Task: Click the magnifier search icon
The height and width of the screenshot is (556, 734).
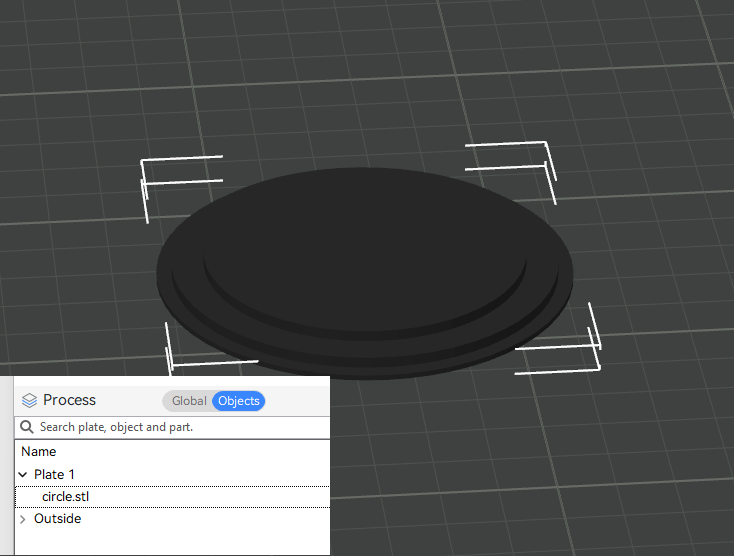Action: [27, 427]
